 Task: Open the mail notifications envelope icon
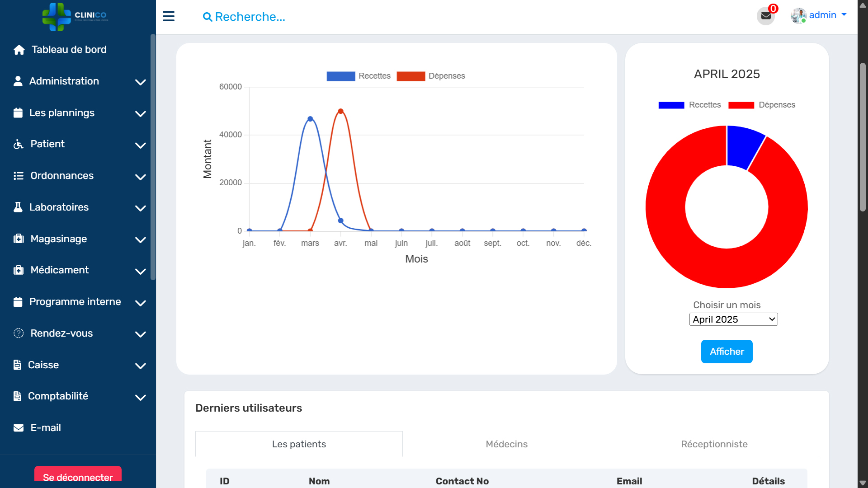click(766, 16)
